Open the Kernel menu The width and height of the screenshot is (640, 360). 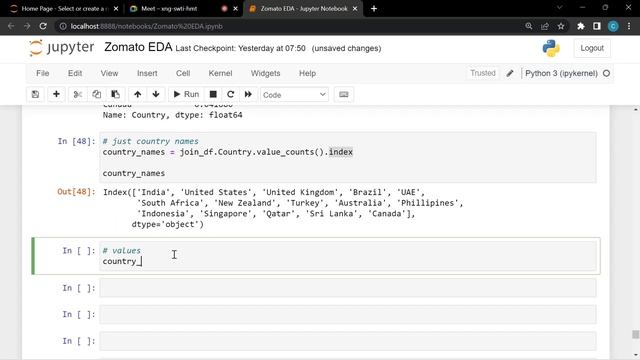pyautogui.click(x=220, y=73)
